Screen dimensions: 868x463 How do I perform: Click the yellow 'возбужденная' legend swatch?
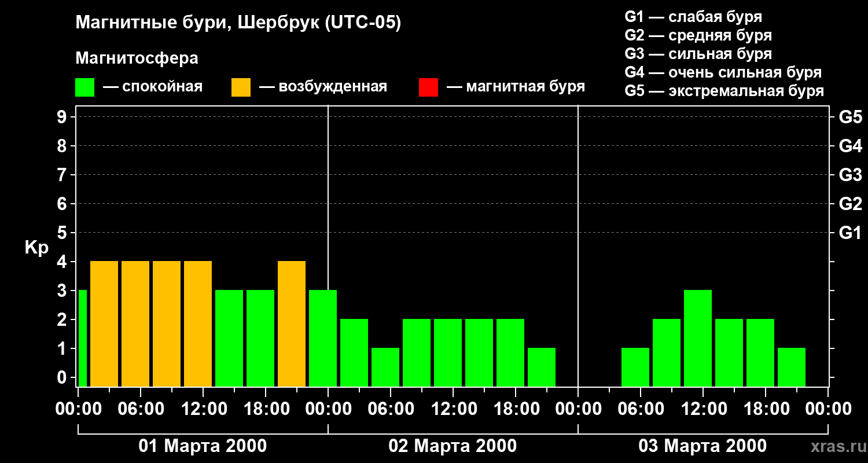tap(241, 87)
